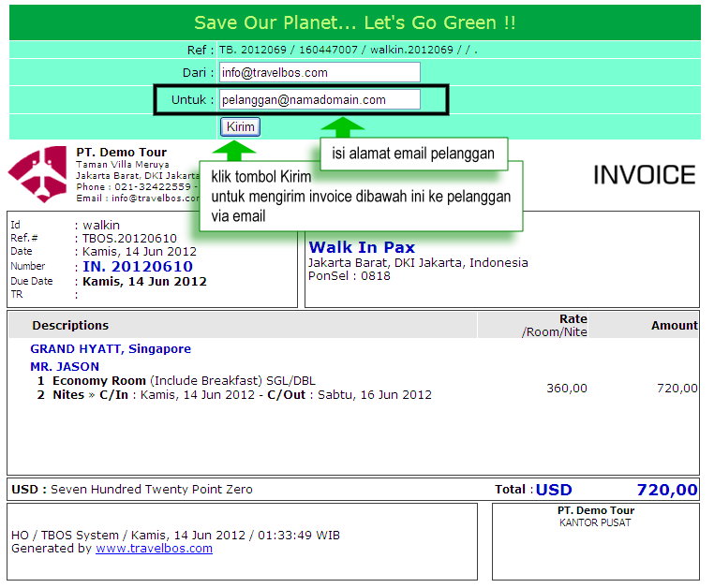Select the invoice number IN. 20120610
The width and height of the screenshot is (714, 588).
(138, 266)
